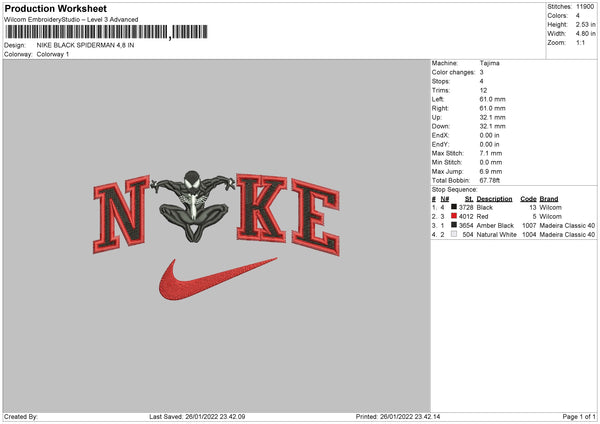Click the Red color swatch in row 2
The width and height of the screenshot is (600, 424).
point(454,216)
